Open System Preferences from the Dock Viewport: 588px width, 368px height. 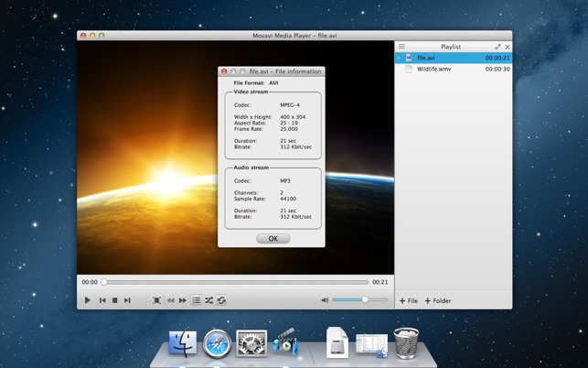click(x=251, y=343)
